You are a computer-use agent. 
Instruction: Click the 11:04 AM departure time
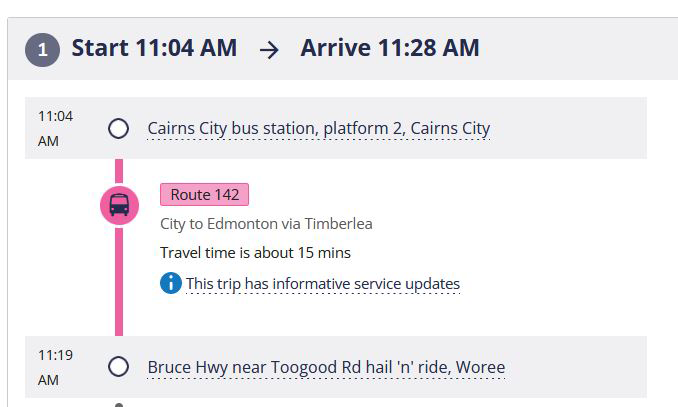(x=55, y=128)
